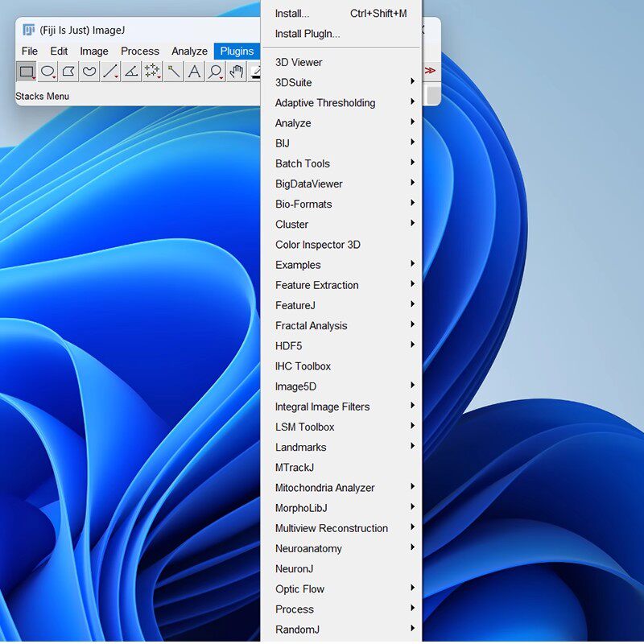This screenshot has width=644, height=644.
Task: Expand the 3DSuite submenu
Action: tap(341, 83)
